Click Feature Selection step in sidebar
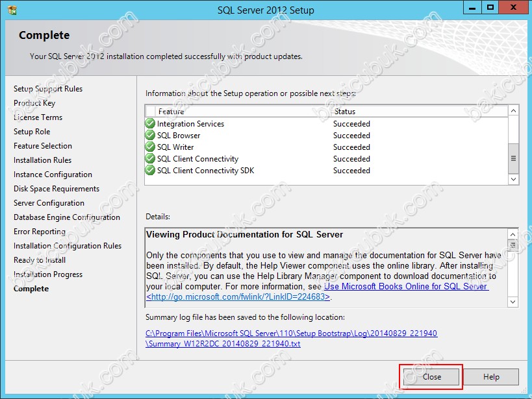The height and width of the screenshot is (399, 532). pyautogui.click(x=43, y=146)
